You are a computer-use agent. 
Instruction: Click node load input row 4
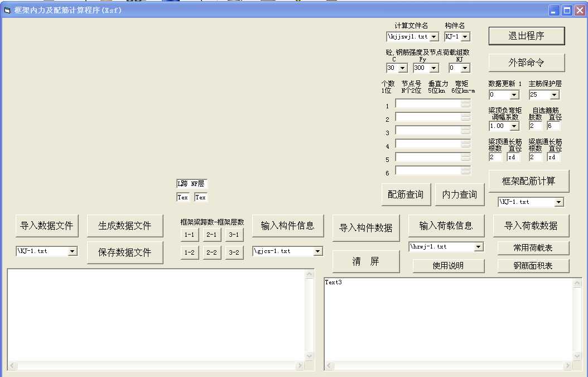tap(433, 144)
